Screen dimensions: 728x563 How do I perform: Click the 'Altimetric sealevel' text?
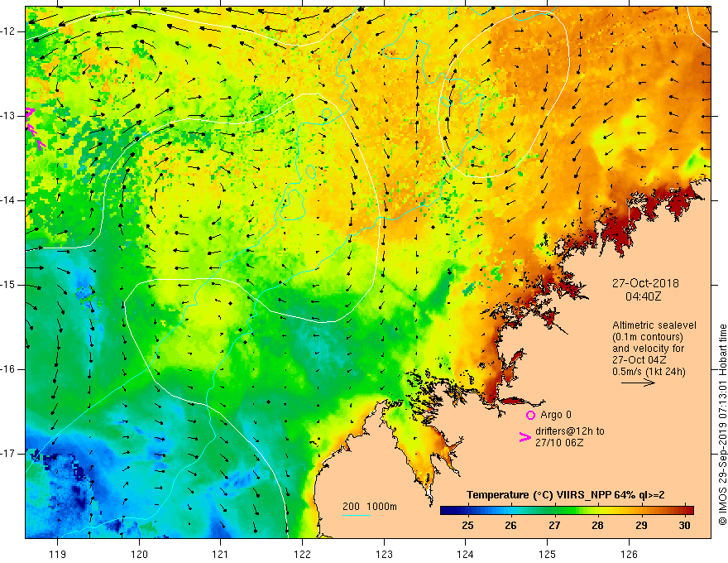(x=654, y=325)
